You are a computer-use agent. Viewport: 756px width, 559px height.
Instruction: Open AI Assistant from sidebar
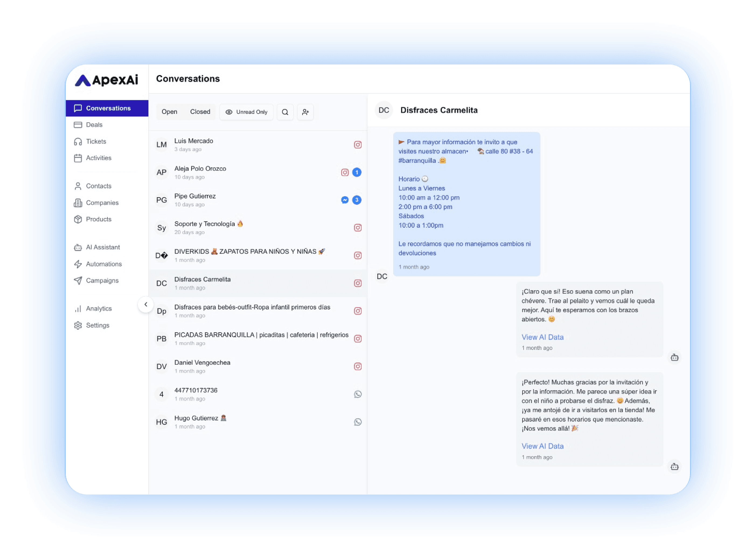coord(103,247)
